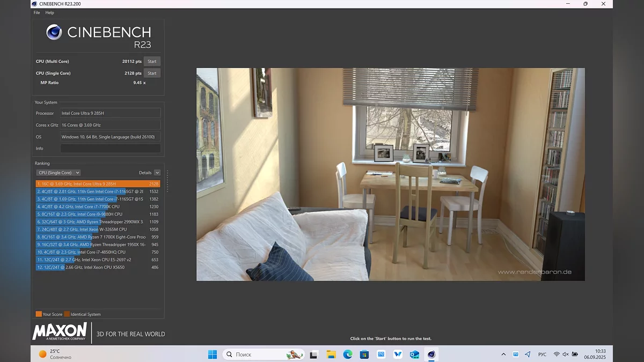
Task: Click the empty Info input field
Action: click(x=110, y=149)
